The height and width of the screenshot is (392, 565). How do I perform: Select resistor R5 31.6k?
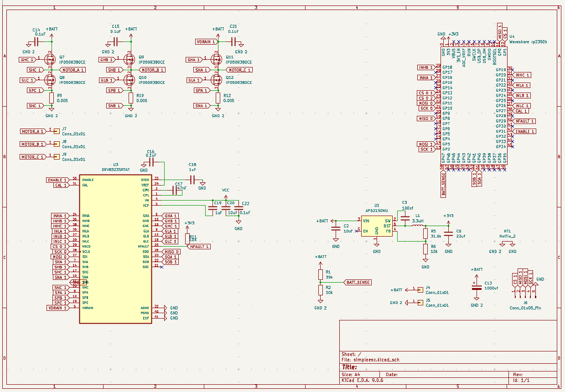coord(425,233)
